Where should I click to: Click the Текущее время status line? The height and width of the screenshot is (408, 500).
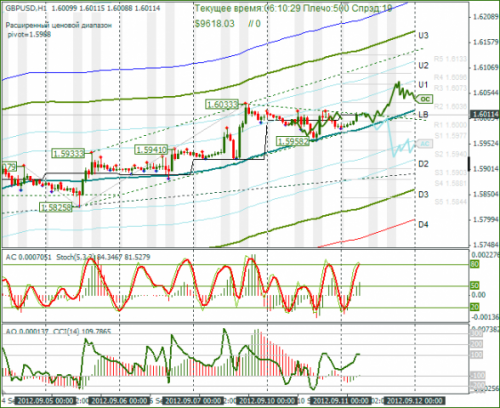[x=293, y=8]
